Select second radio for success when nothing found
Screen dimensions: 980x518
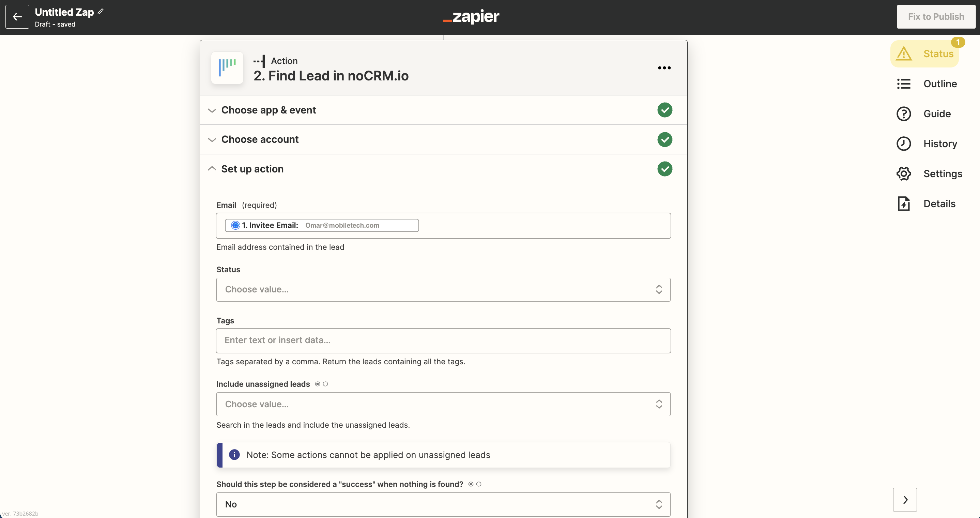click(x=479, y=484)
